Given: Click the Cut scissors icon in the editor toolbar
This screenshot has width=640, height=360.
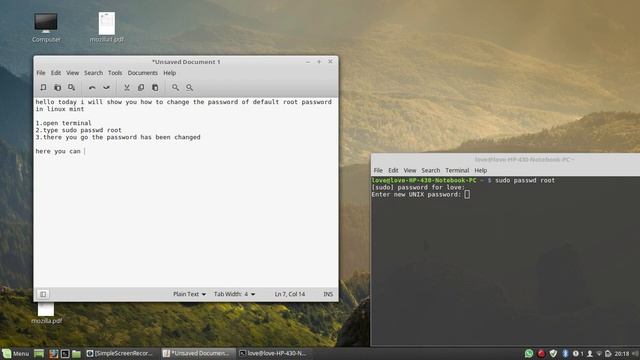Looking at the screenshot, I should coord(127,87).
